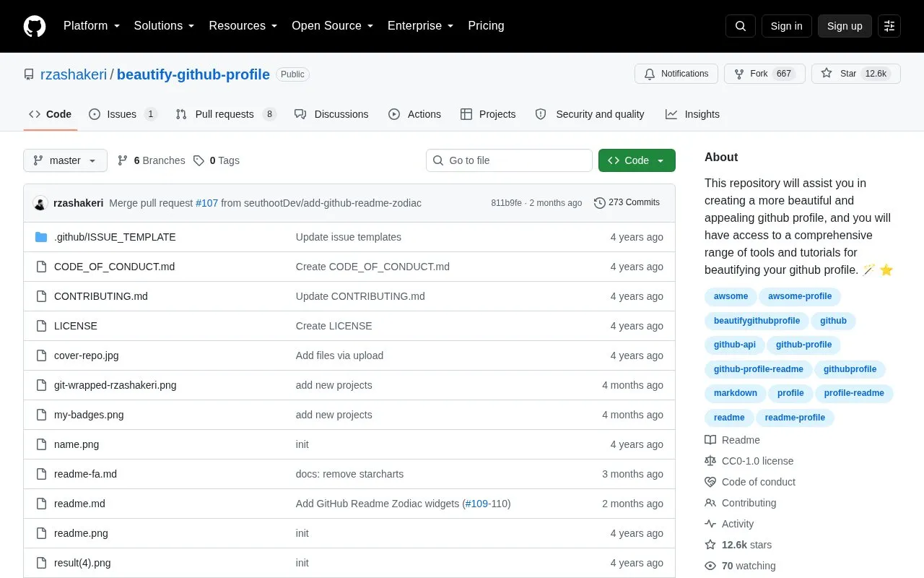Go to the rzashakeri owner profile

coord(74,74)
